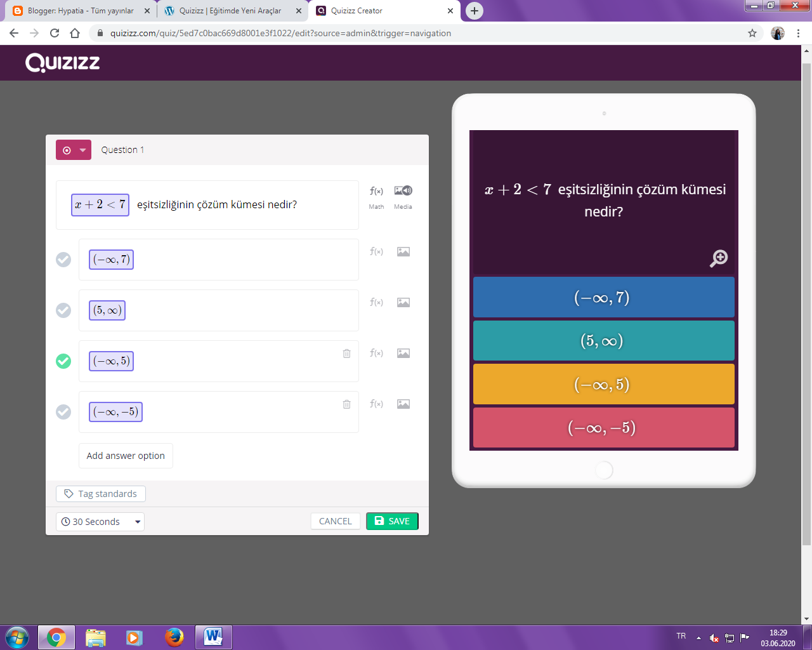
Task: Add an image to the (−∞, 7) answer
Action: (404, 251)
